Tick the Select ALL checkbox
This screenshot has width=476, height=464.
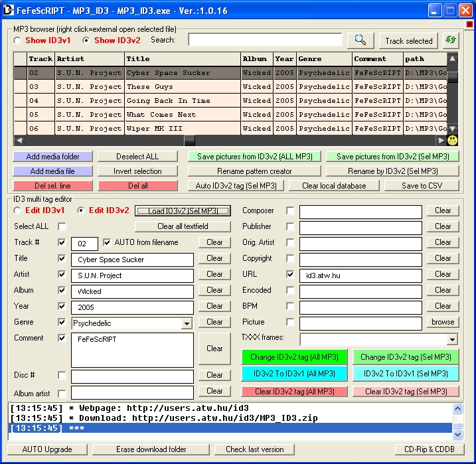(62, 226)
